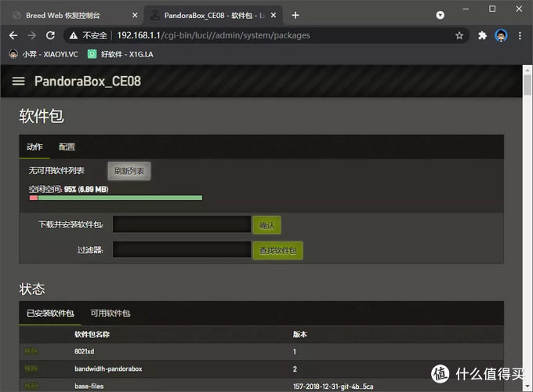Screen dimensions: 533x392
Task: Reload the current page
Action: click(x=50, y=35)
